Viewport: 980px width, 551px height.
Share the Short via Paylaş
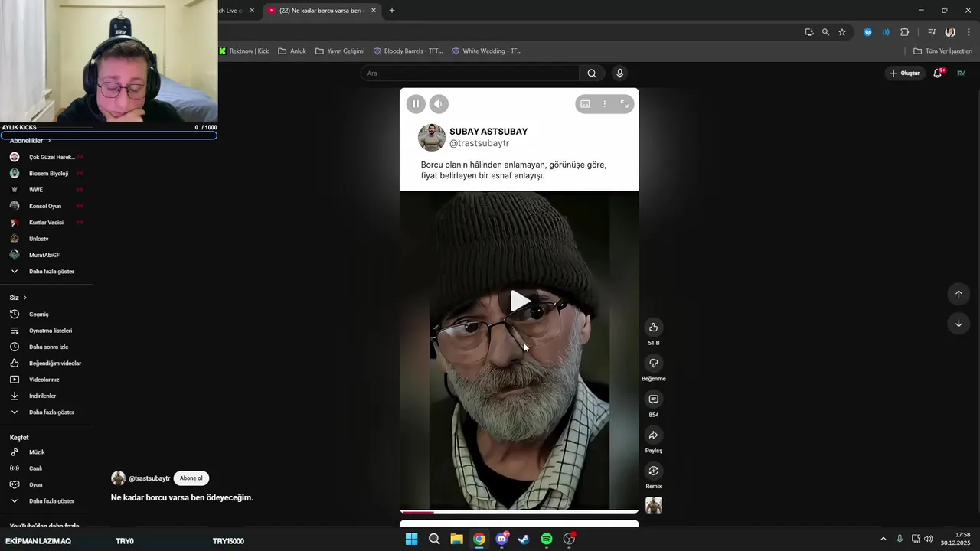653,435
